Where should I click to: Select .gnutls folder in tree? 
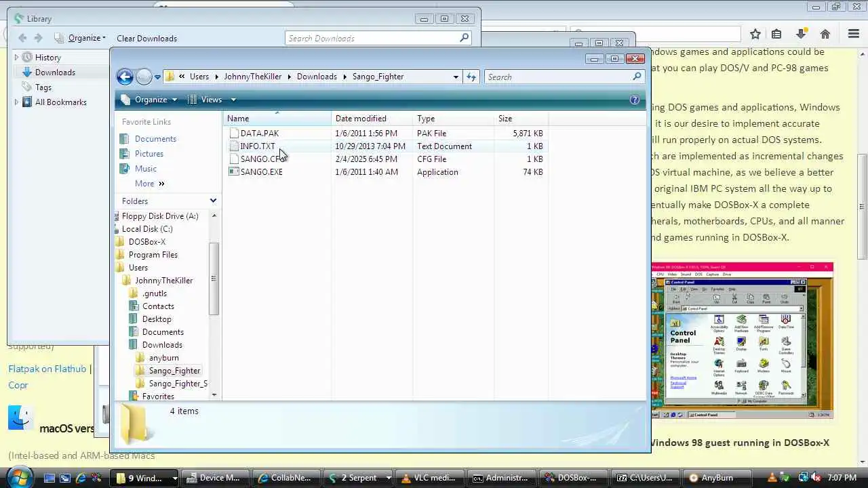click(154, 293)
